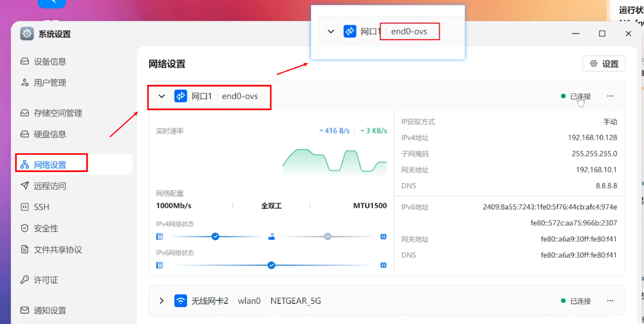This screenshot has height=324, width=644.
Task: Click the 全双工 duplex value
Action: click(271, 206)
